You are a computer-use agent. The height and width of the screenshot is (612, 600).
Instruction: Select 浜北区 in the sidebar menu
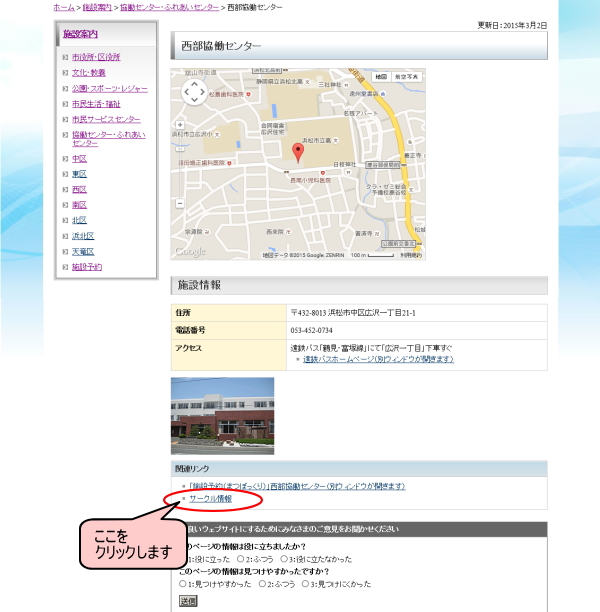pos(82,236)
